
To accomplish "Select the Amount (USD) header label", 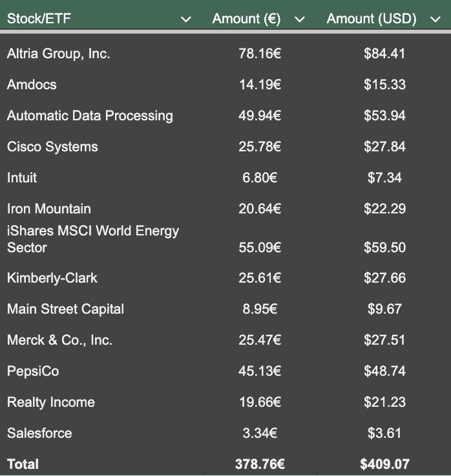I will [372, 19].
